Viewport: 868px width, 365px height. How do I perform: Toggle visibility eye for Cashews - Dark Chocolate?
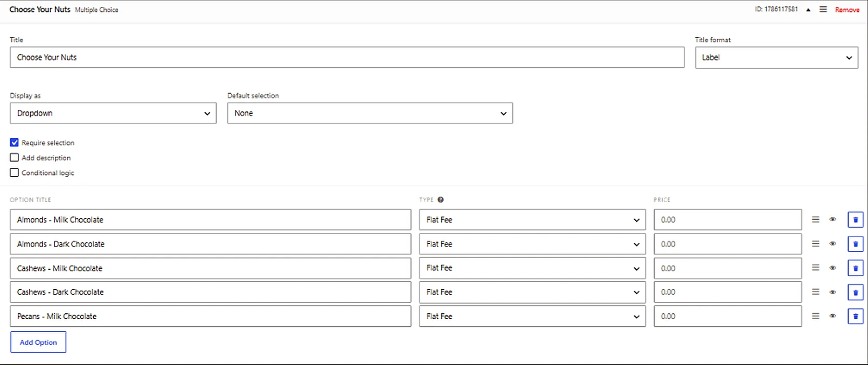832,292
